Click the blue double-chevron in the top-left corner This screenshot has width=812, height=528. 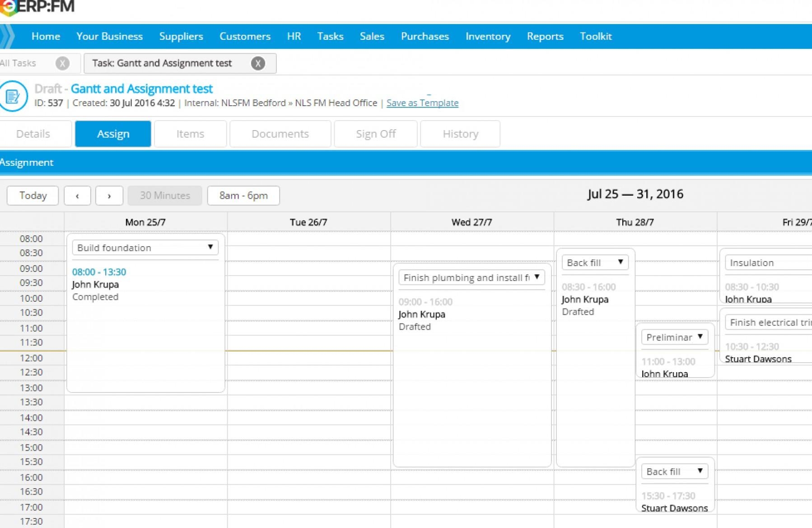7,36
